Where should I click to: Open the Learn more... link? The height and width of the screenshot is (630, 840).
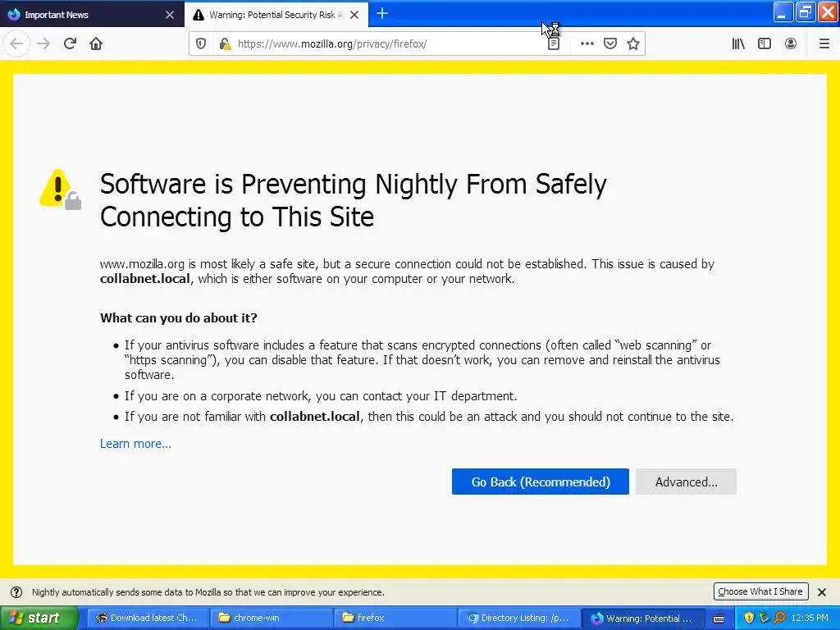[x=135, y=444]
